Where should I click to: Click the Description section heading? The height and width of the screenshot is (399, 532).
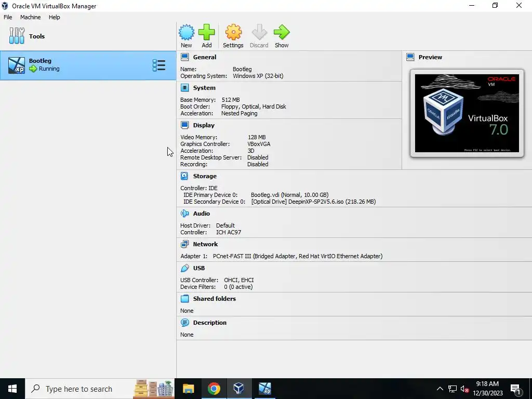pos(210,323)
